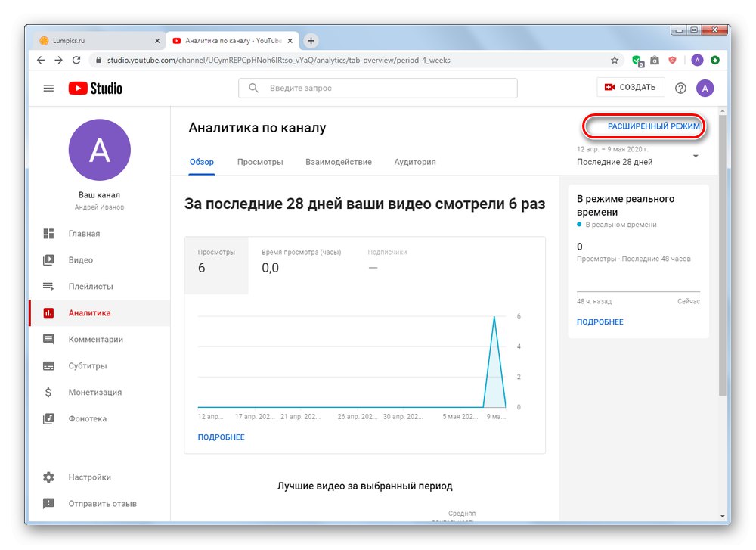Click the red shield extension icon
Screen dimensions: 756x550
pyautogui.click(x=672, y=61)
